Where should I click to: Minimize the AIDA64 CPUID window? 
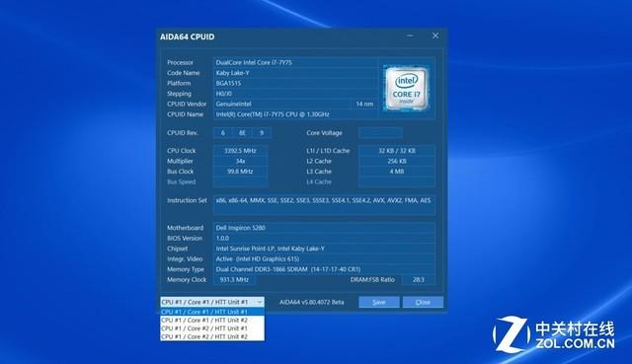410,36
